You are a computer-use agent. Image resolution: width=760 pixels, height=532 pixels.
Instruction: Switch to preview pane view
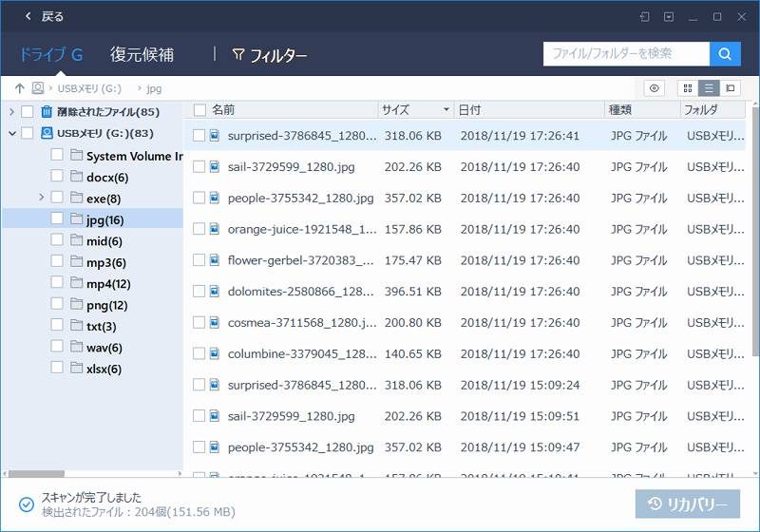click(730, 88)
